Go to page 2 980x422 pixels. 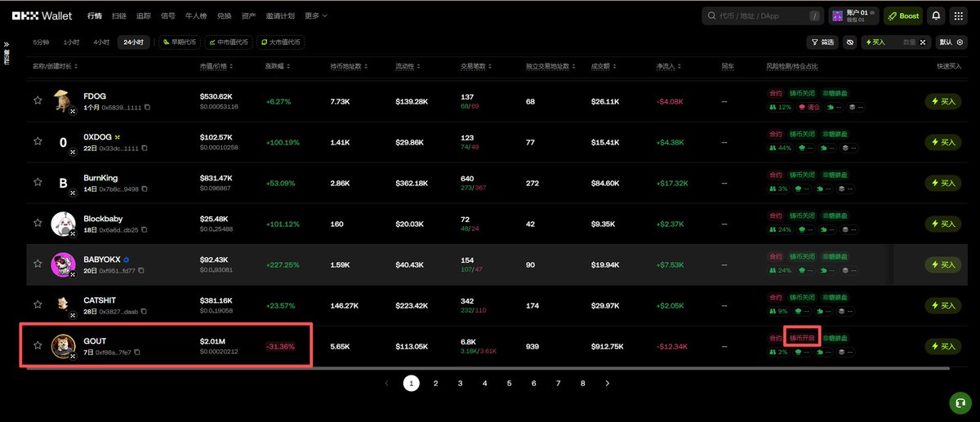436,383
